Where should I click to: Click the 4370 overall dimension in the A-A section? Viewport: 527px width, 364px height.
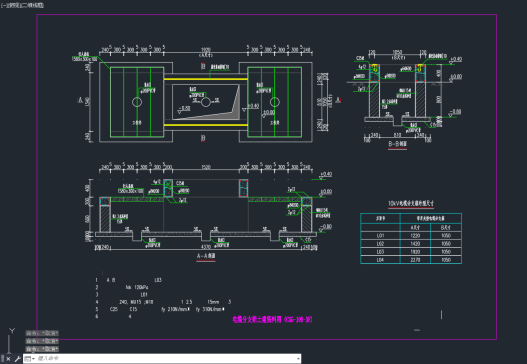pyautogui.click(x=206, y=247)
